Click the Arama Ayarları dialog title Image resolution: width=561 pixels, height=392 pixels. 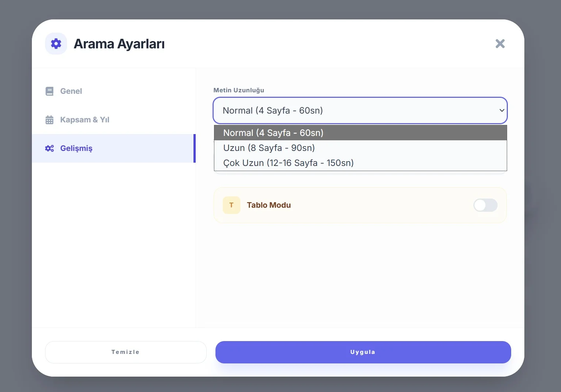[x=119, y=44]
